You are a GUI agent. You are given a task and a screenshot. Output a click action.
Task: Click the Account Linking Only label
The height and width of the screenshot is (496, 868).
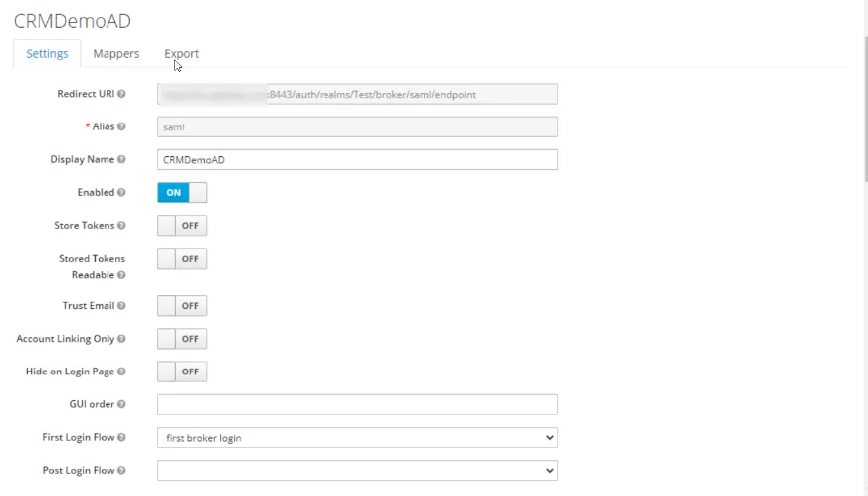coord(66,338)
